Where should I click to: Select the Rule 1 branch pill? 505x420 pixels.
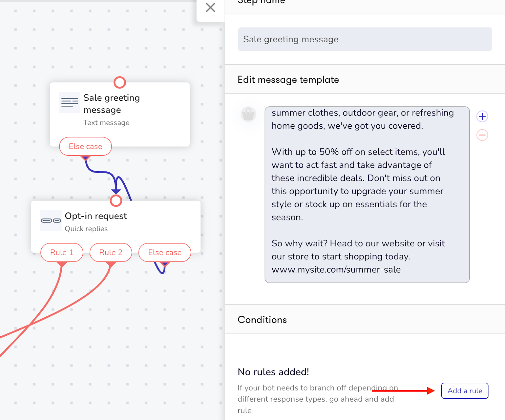[x=62, y=252]
